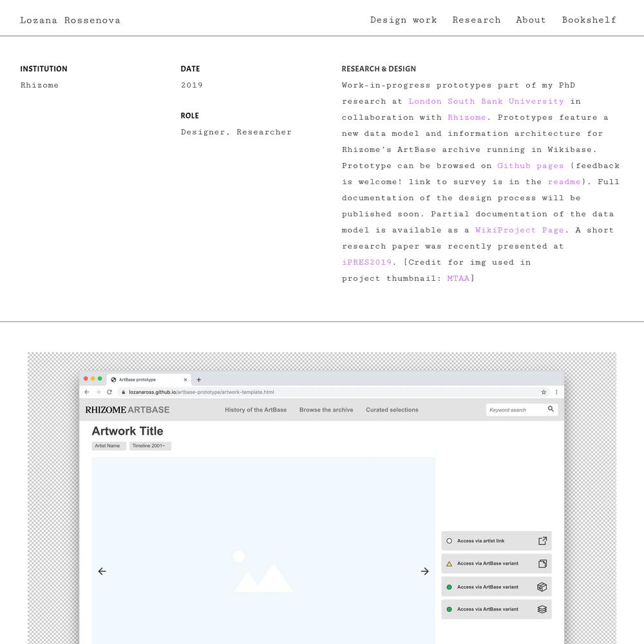644x644 pixels.
Task: Close the ArtBase prototype tab
Action: (x=185, y=379)
